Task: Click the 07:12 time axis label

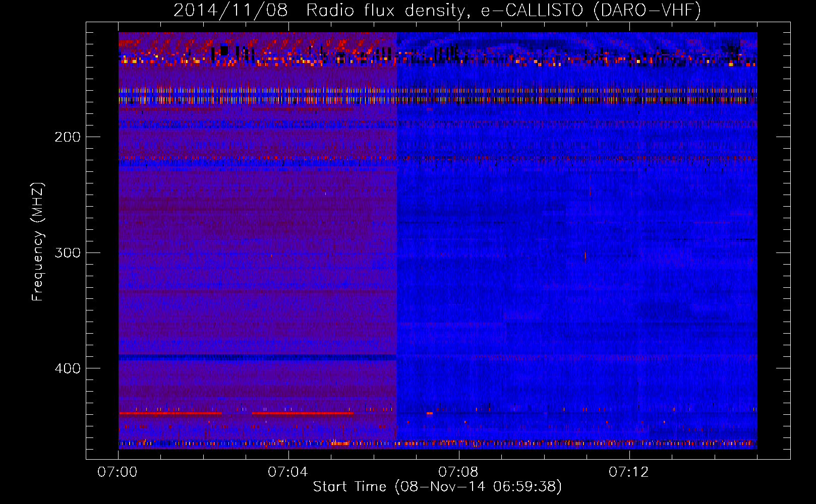Action: (x=629, y=472)
